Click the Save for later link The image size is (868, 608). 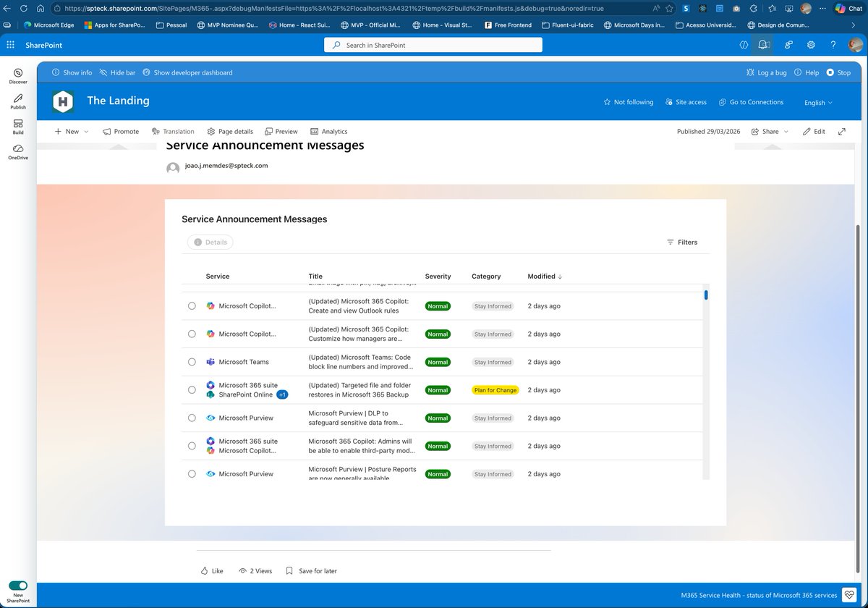coord(311,570)
